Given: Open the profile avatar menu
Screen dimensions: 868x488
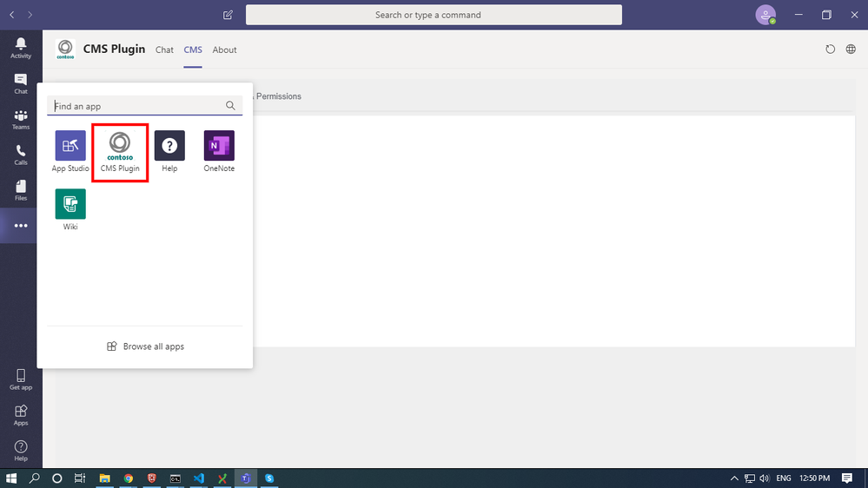Looking at the screenshot, I should click(x=765, y=15).
